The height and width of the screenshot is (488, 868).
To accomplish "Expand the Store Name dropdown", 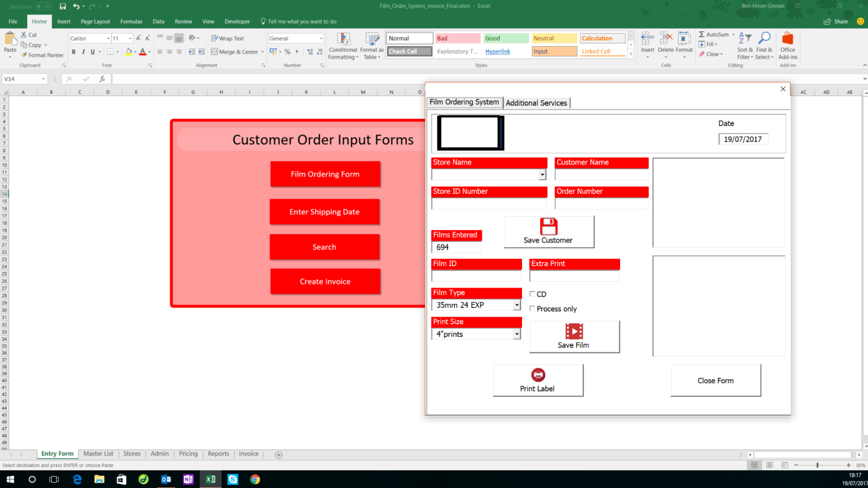I will 542,175.
